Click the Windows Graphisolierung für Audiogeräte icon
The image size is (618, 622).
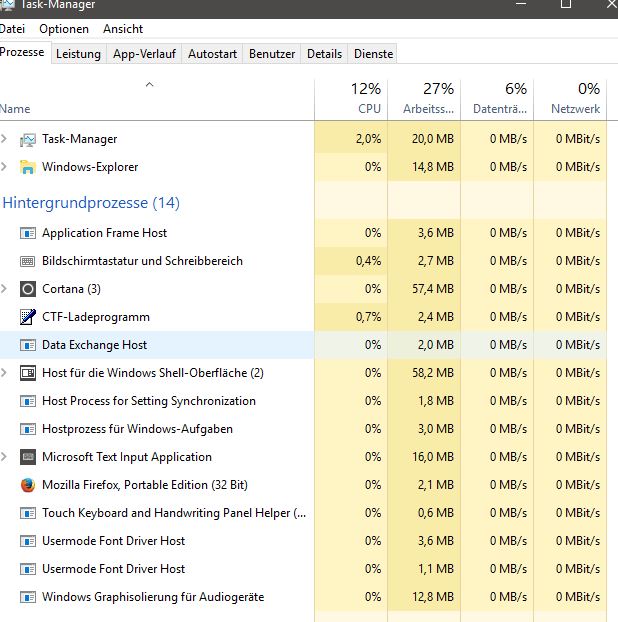point(28,597)
